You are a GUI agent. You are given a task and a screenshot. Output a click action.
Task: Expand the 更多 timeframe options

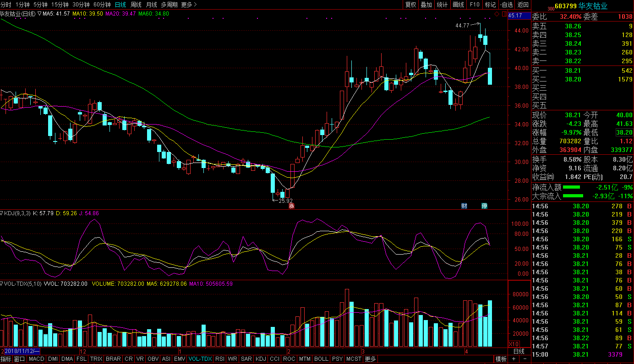pyautogui.click(x=189, y=5)
